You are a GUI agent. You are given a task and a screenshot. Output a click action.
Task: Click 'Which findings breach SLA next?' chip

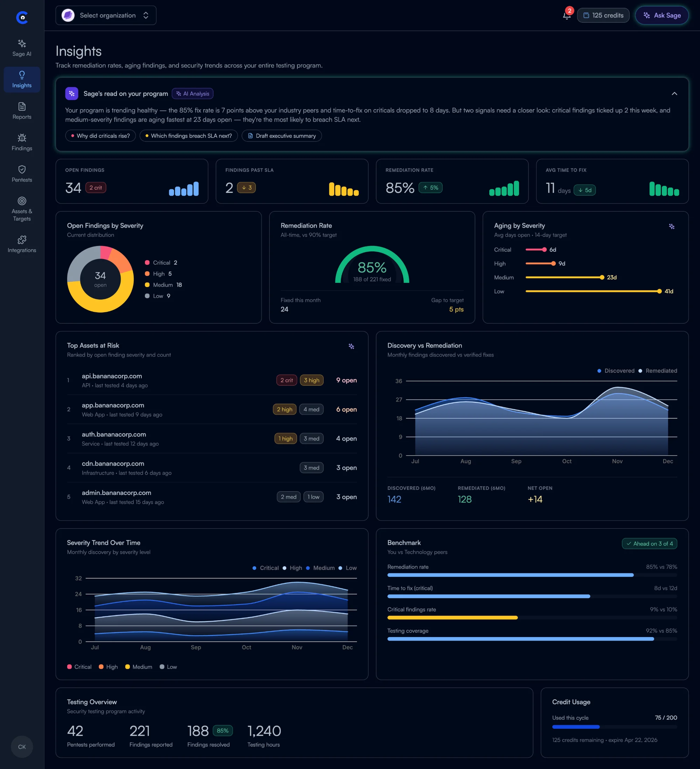point(188,136)
